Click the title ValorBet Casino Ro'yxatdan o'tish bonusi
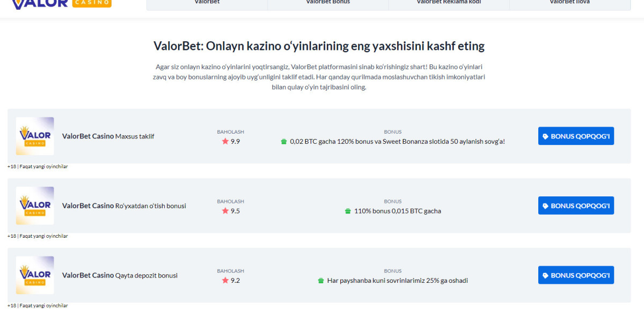 124,206
